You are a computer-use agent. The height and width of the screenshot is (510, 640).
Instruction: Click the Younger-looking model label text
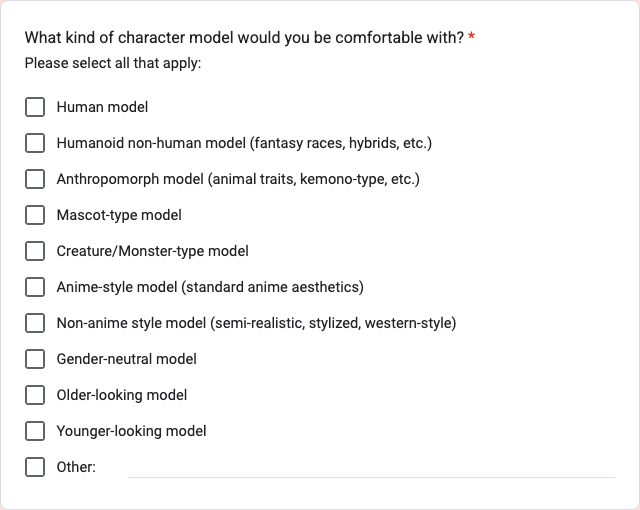[131, 431]
